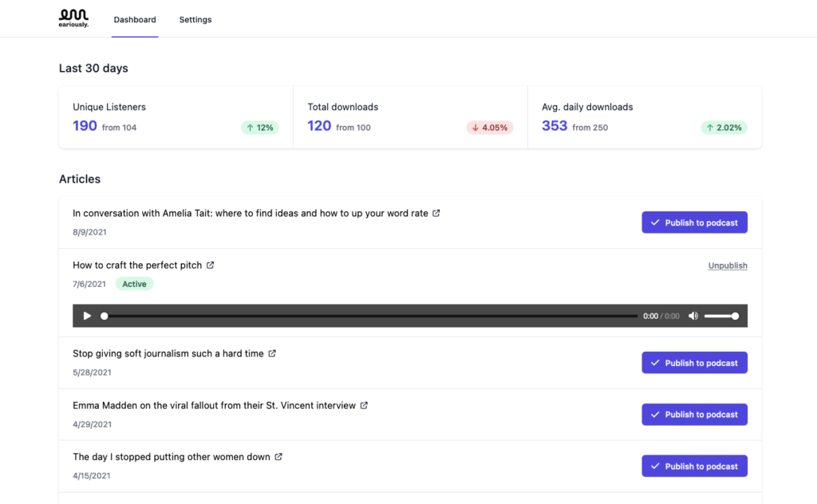The height and width of the screenshot is (504, 817).
Task: Adjust the audio volume slider
Action: [720, 316]
